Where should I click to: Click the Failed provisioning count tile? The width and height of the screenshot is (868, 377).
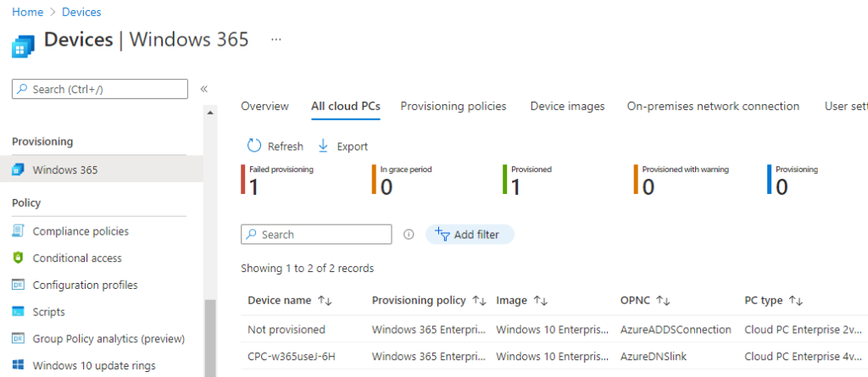coord(278,180)
